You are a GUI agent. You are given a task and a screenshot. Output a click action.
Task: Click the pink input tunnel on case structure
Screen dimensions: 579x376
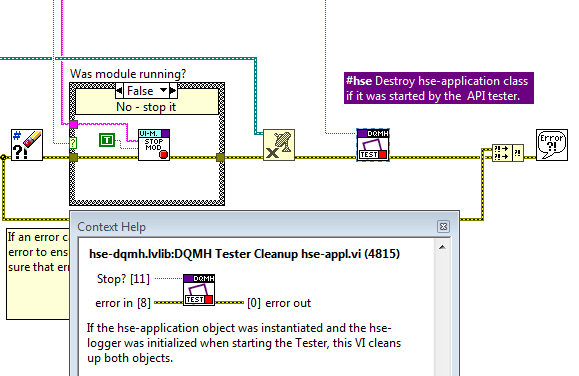point(73,124)
